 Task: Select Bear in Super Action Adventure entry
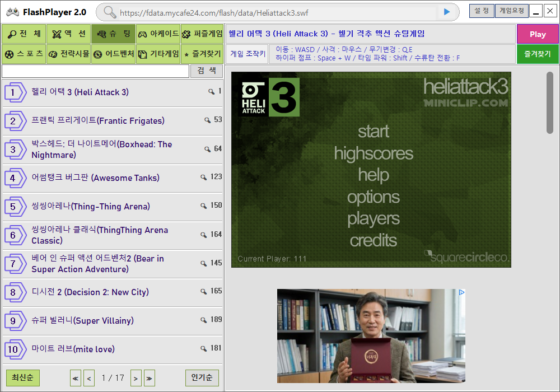113,264
